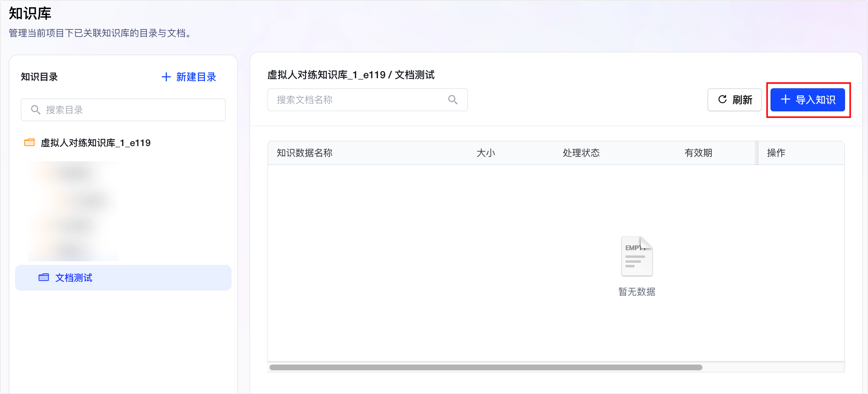Click the plus icon in 导入知识

coord(785,99)
